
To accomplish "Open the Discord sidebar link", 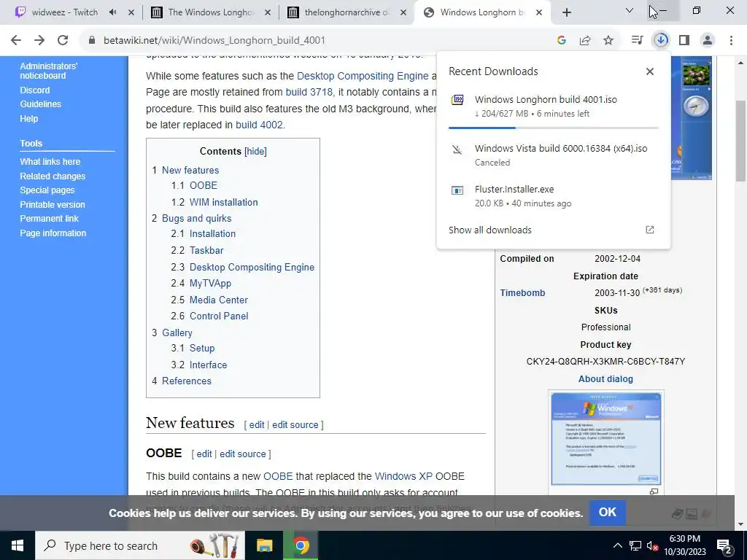I will pyautogui.click(x=35, y=90).
